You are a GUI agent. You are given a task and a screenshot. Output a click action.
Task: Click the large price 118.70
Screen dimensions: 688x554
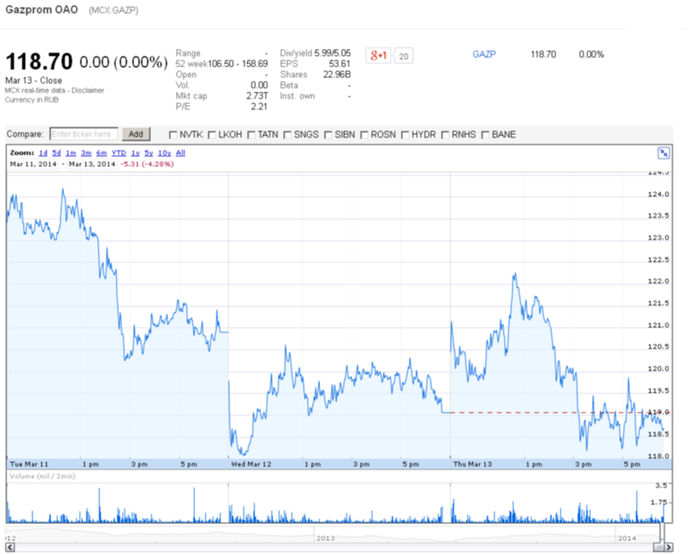pos(39,61)
